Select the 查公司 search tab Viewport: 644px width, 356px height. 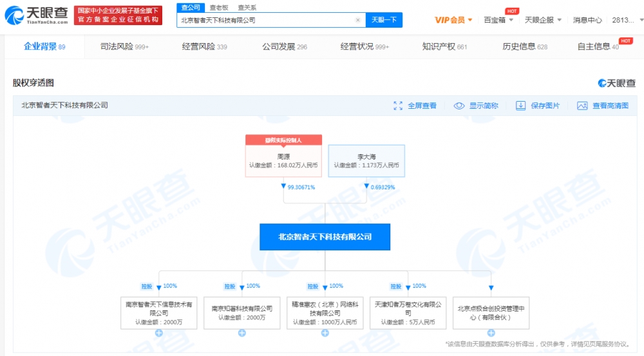(191, 7)
